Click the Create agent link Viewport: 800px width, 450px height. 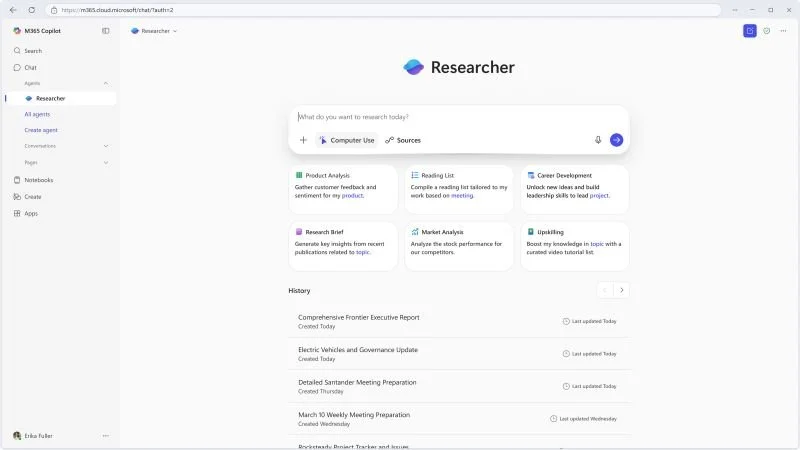coord(41,130)
